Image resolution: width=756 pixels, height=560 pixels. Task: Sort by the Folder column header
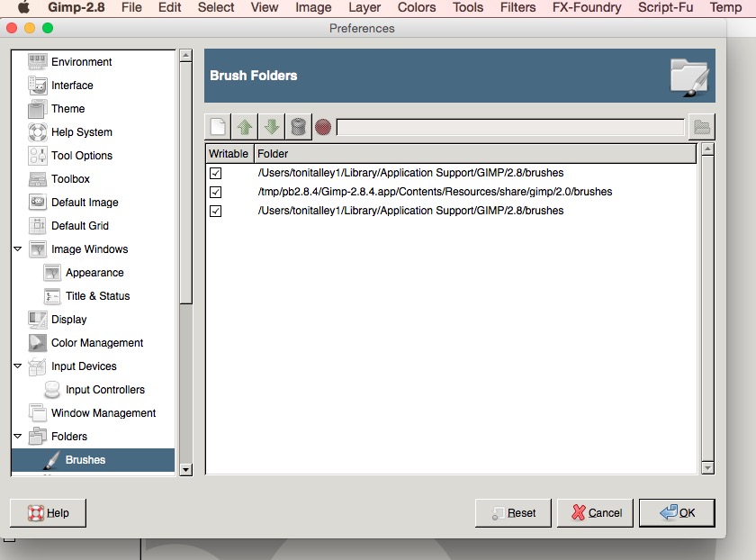click(475, 153)
